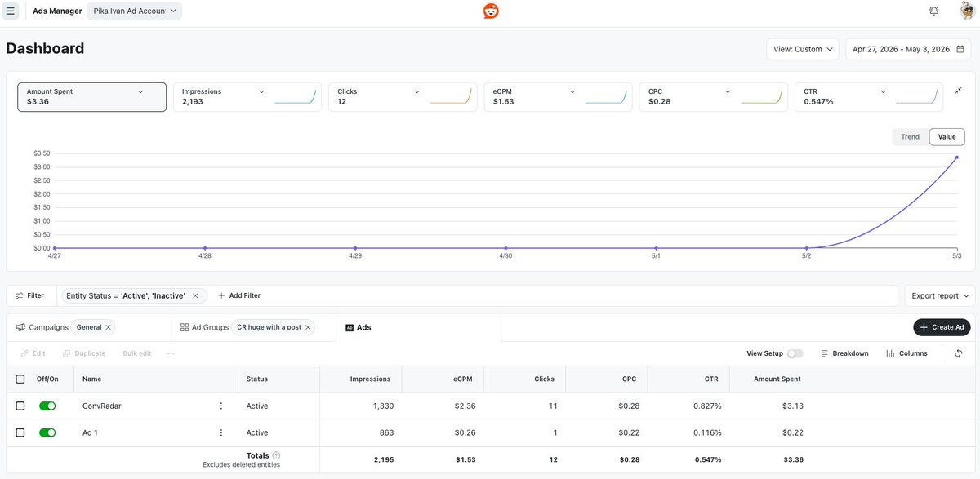Click the Ad Groups grid icon
The image size is (980, 479).
[x=185, y=327]
